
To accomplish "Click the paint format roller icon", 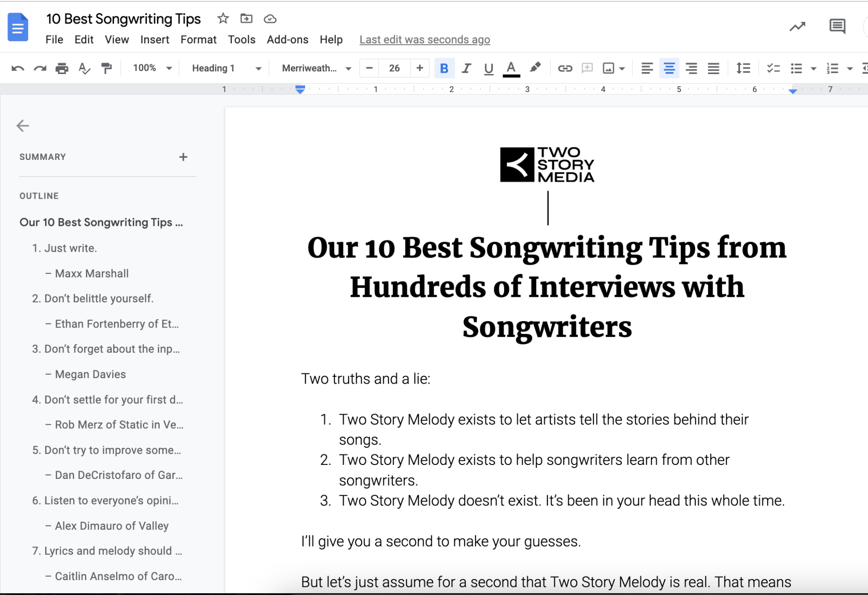I will click(x=107, y=68).
